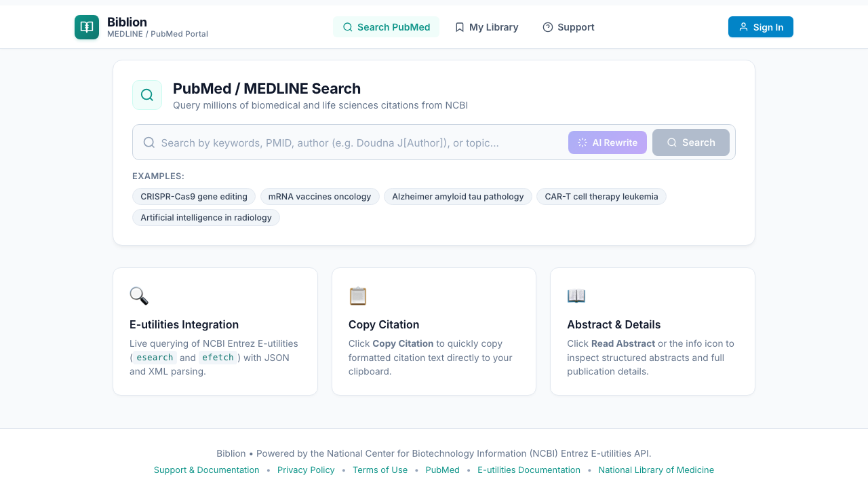Image resolution: width=868 pixels, height=494 pixels.
Task: Click the Abstract & Details card heading
Action: coord(614,324)
